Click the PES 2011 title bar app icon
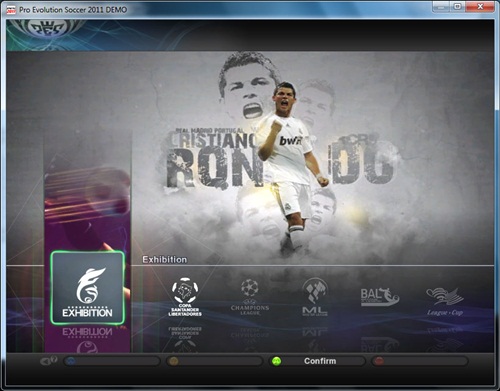 pyautogui.click(x=11, y=10)
